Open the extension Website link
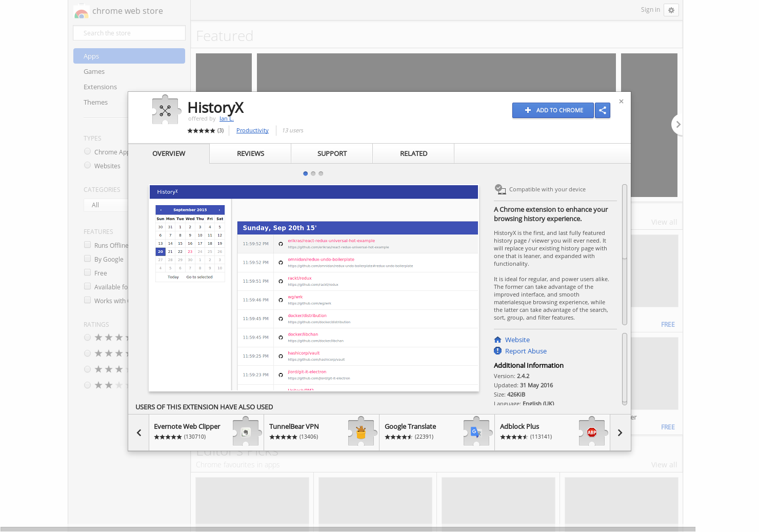This screenshot has width=759, height=532. coord(517,340)
